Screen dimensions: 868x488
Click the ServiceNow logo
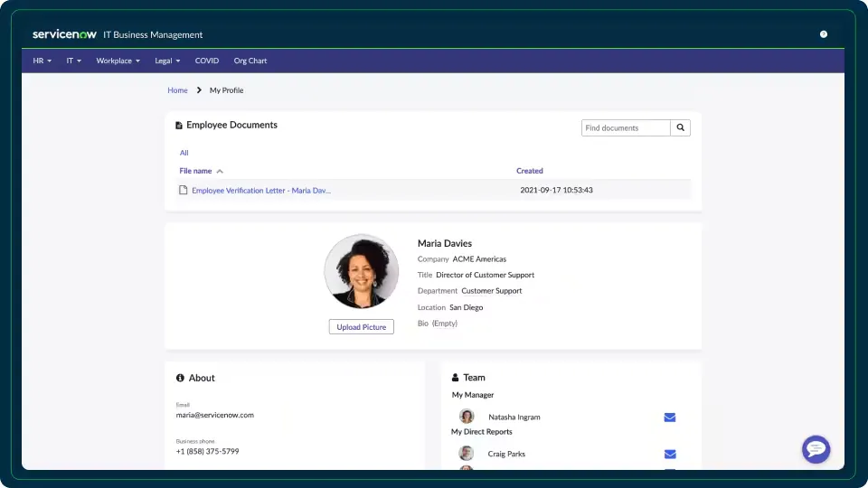pyautogui.click(x=64, y=34)
